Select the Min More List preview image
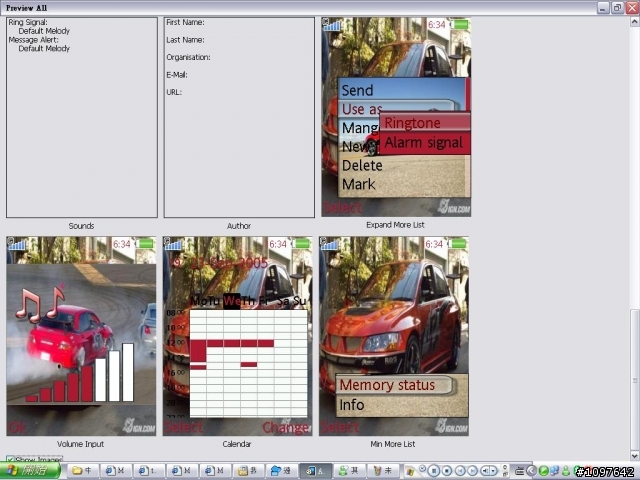Viewport: 640px width, 480px height. (x=394, y=336)
